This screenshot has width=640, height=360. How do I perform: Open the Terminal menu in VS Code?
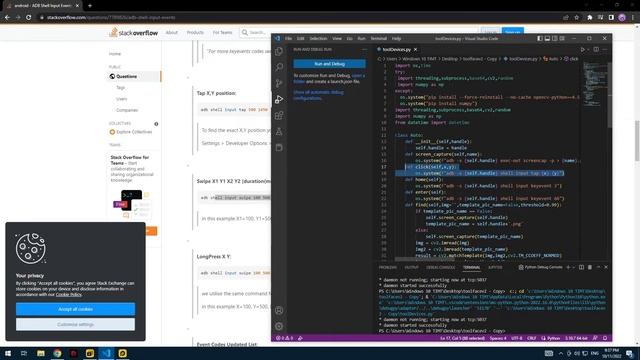378,38
